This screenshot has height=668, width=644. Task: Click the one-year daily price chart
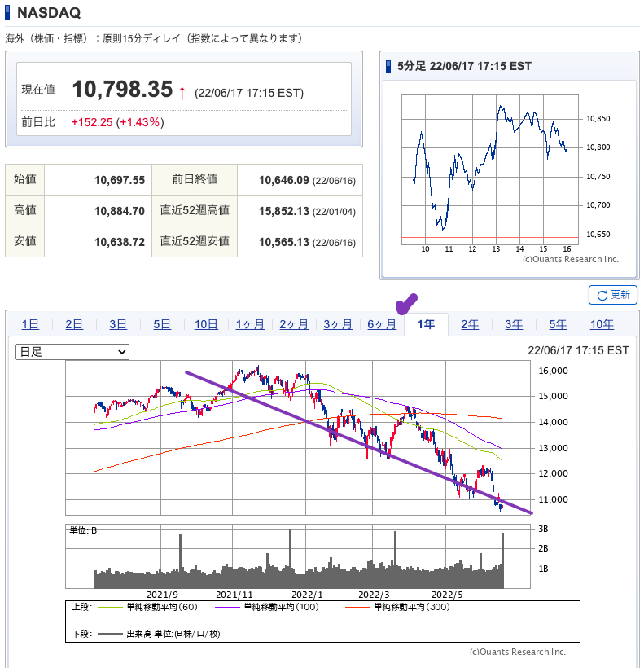pos(298,438)
